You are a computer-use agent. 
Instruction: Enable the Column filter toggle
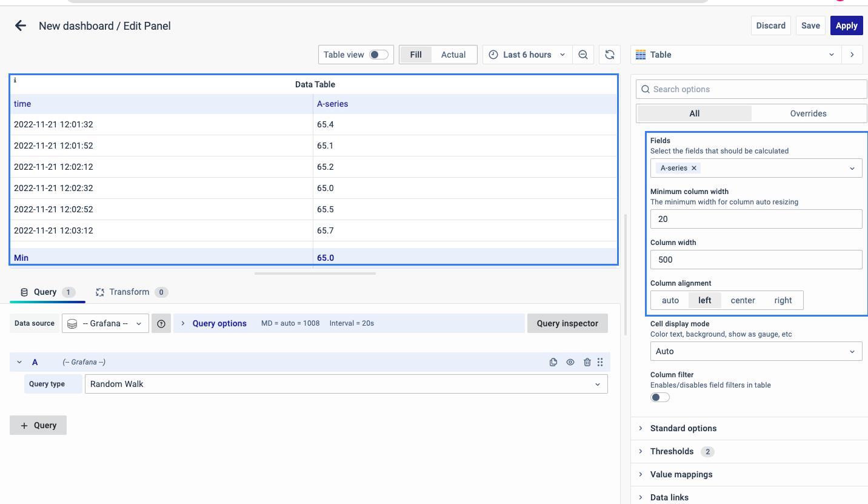click(x=659, y=397)
